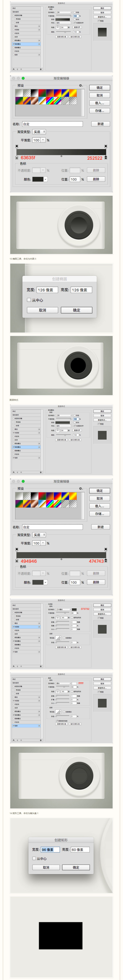Select midpoint diamond under the 494946 gradient bar

click(62, 559)
